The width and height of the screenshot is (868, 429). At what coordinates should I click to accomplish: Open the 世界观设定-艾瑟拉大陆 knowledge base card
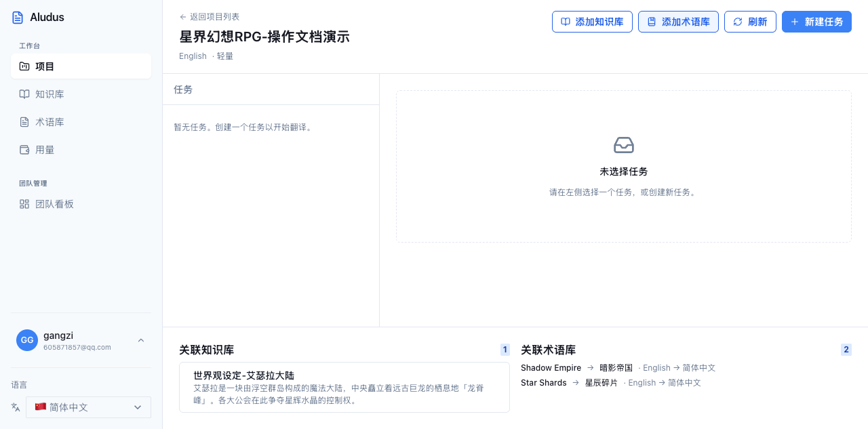pos(344,387)
